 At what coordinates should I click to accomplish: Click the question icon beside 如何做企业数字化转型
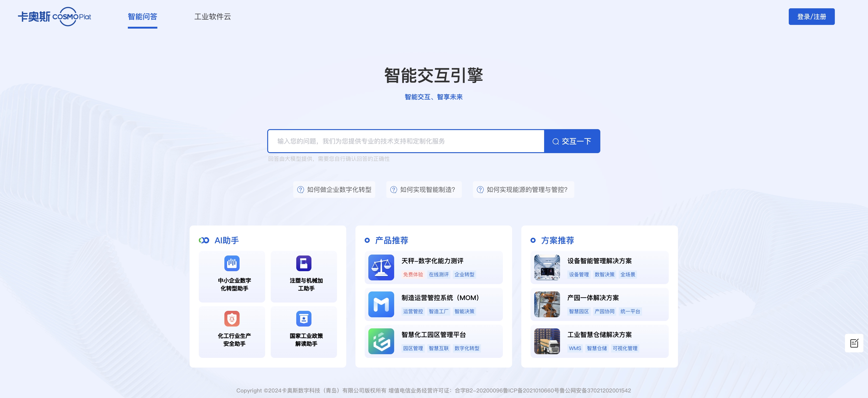300,190
